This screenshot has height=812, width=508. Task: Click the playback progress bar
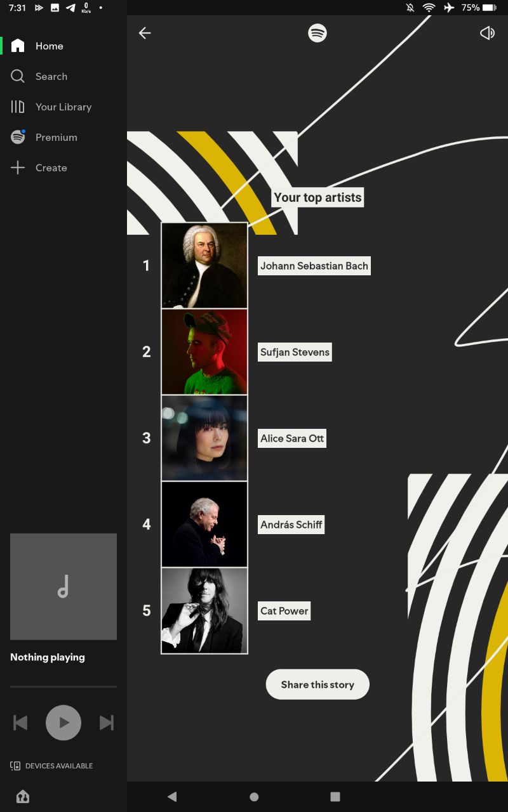(63, 686)
